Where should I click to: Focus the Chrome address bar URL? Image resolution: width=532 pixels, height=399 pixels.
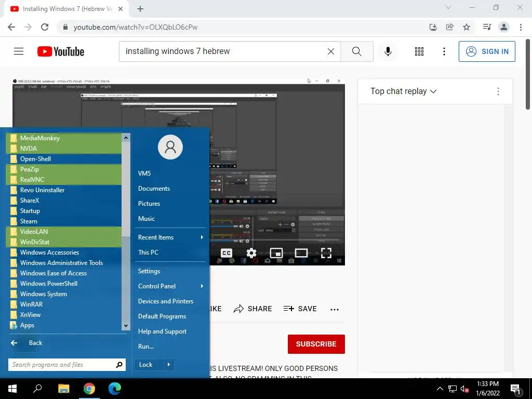coord(136,27)
